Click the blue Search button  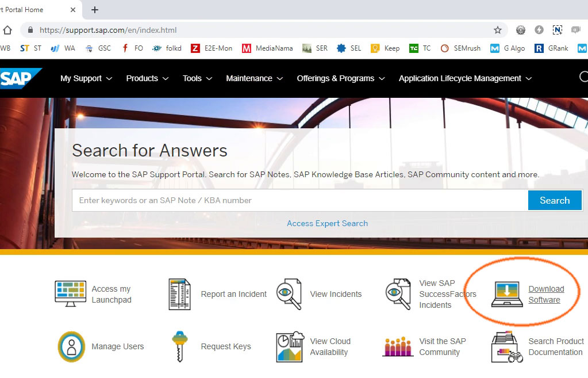555,200
